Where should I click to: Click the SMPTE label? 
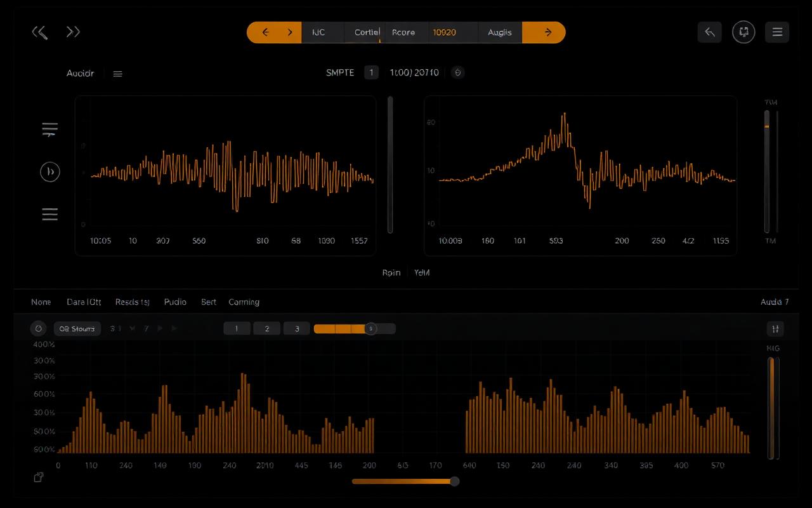[x=340, y=72]
